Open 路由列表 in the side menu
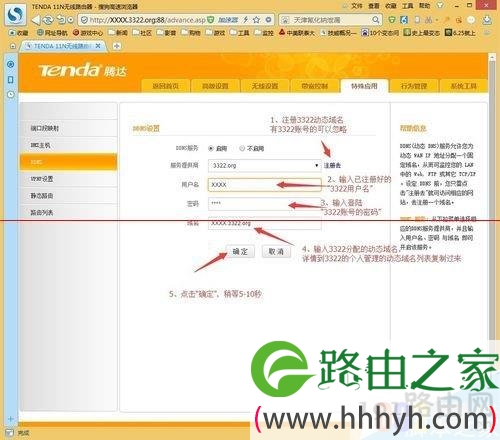 tap(69, 213)
